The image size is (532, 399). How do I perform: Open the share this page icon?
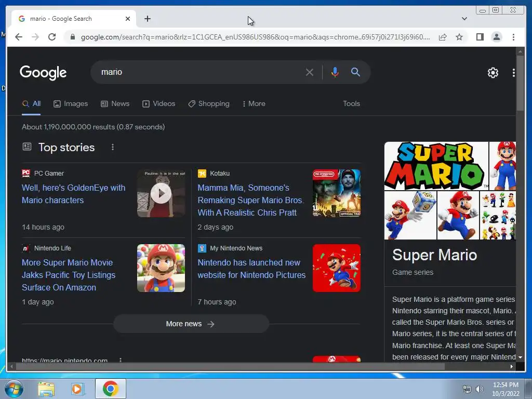[443, 37]
